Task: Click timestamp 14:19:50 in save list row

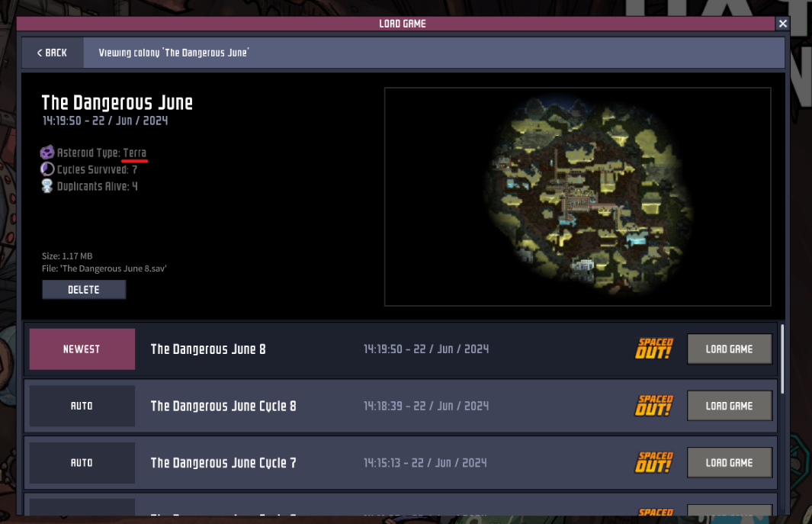Action: tap(426, 349)
